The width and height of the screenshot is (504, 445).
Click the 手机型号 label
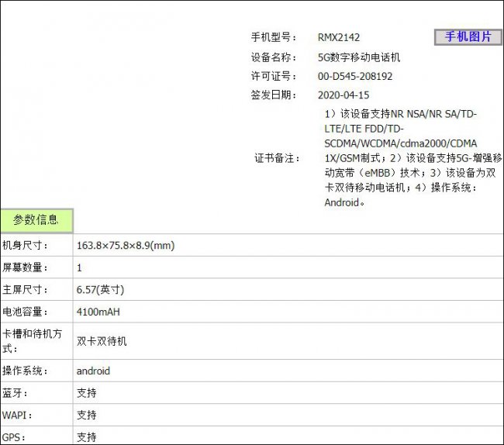pyautogui.click(x=274, y=37)
